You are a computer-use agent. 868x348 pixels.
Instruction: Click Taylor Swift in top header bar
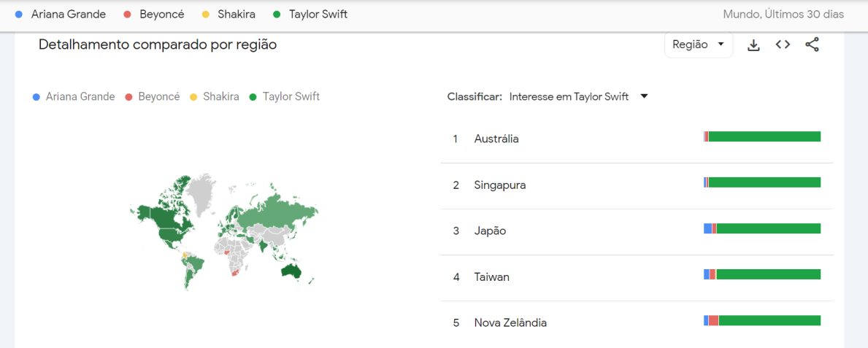[x=318, y=15]
